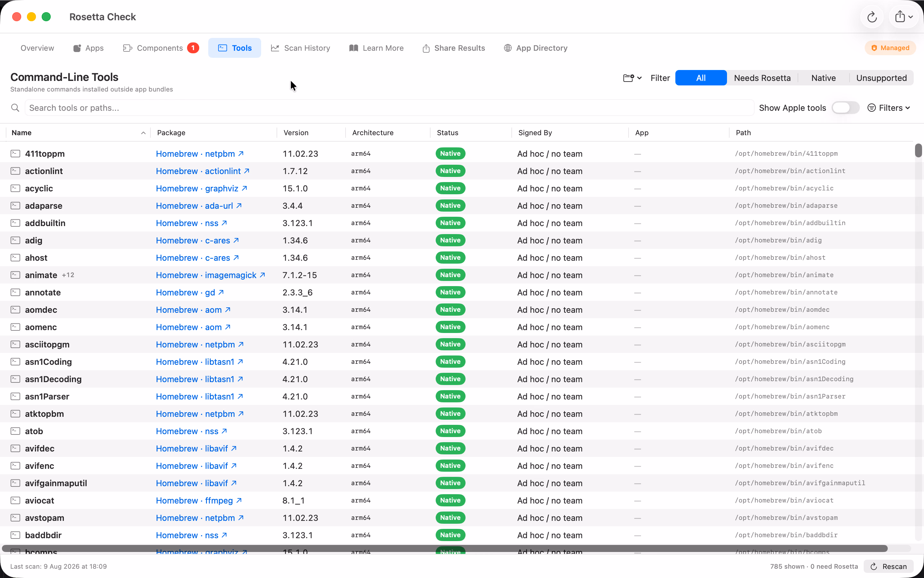
Task: Open Homebrew ffmpeg package link
Action: 199,500
